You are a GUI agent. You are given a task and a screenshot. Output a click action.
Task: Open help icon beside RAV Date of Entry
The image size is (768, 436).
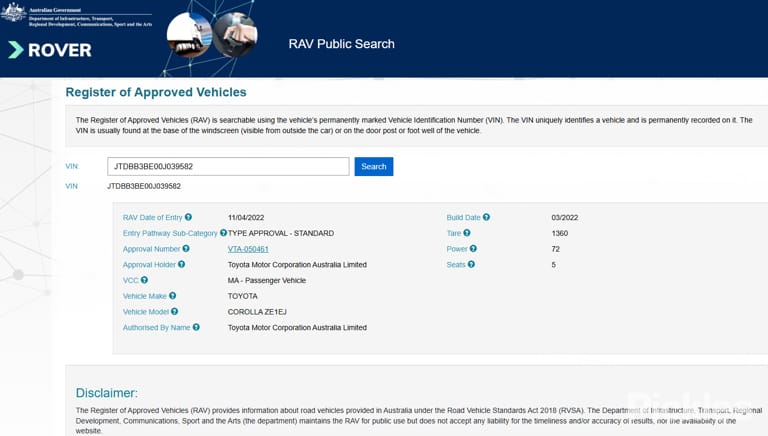(188, 217)
